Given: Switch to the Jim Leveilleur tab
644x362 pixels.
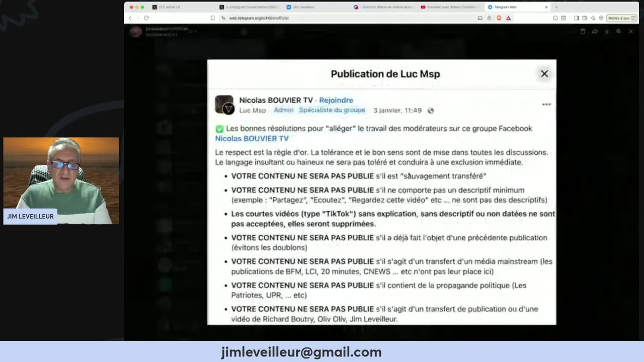Looking at the screenshot, I should [316, 7].
